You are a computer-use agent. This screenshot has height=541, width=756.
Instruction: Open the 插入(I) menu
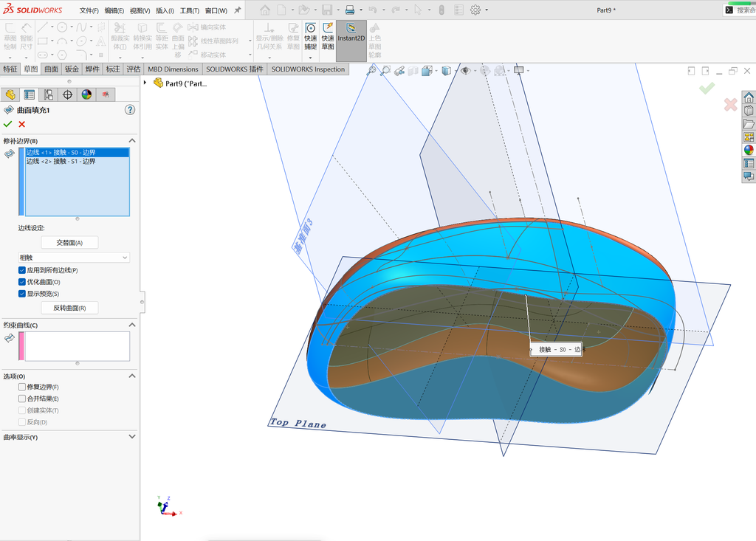(x=165, y=10)
